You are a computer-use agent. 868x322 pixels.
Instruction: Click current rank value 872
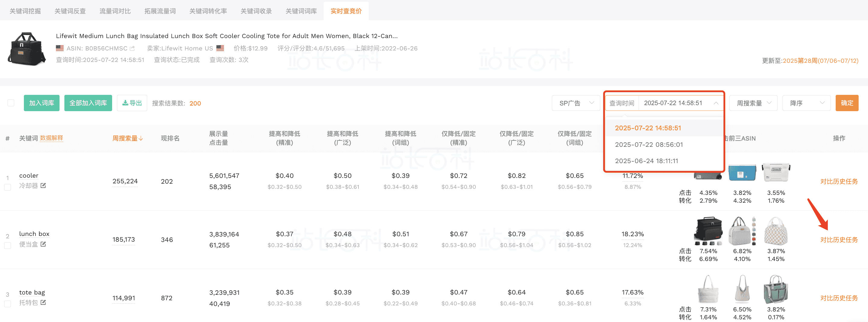click(167, 298)
